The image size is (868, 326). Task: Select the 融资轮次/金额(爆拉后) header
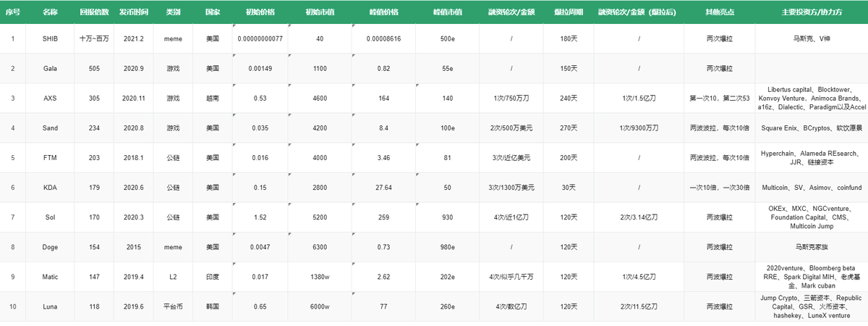pos(639,12)
